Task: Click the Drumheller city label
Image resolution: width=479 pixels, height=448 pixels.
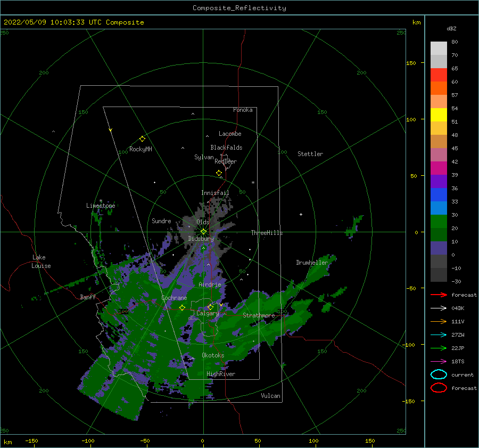Action: click(312, 263)
